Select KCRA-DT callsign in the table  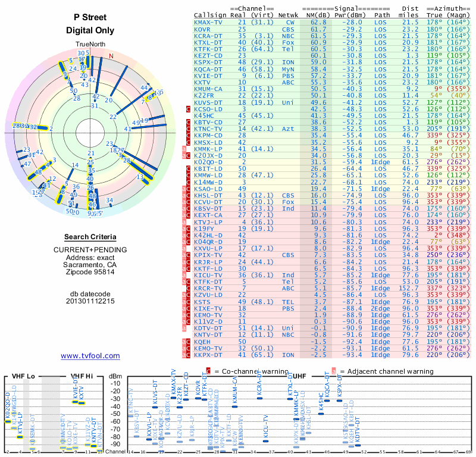pos(208,36)
